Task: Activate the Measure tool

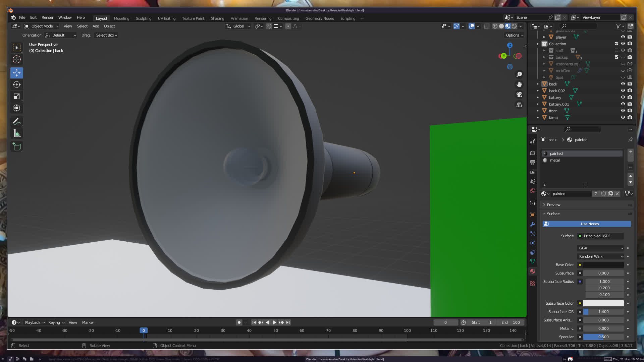Action: [x=17, y=134]
